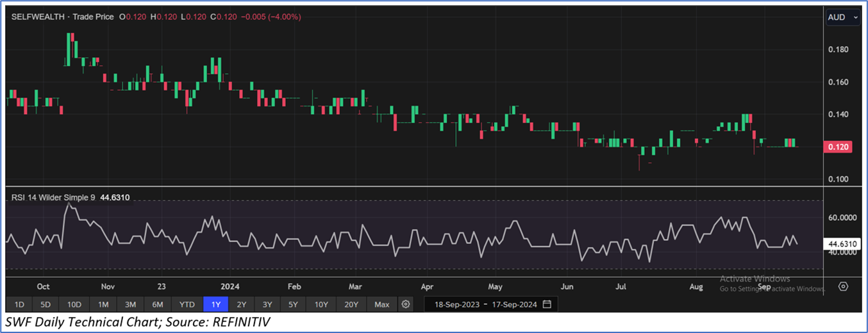Screen dimensions: 868x333
Task: Click the calendar icon beside date range
Action: click(x=546, y=304)
